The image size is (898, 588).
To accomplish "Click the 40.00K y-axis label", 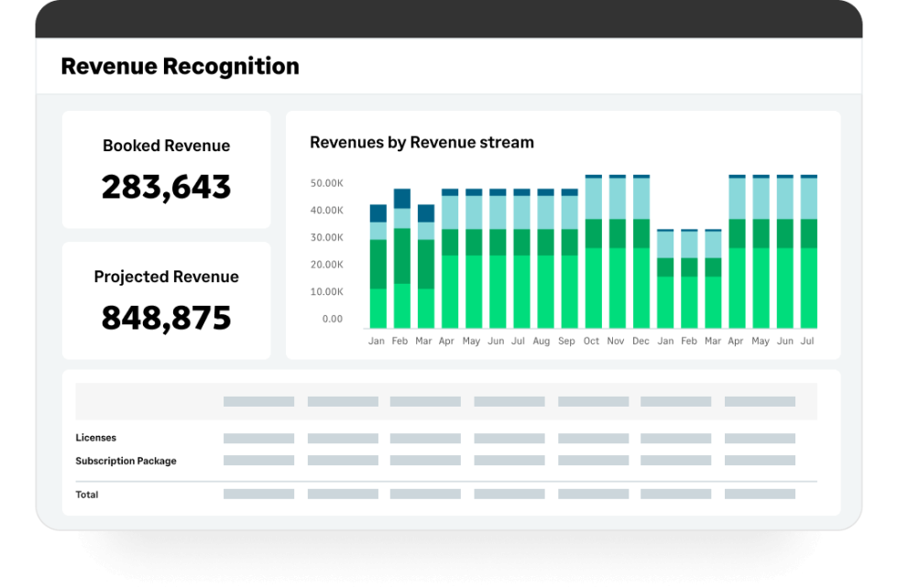I will coord(326,210).
